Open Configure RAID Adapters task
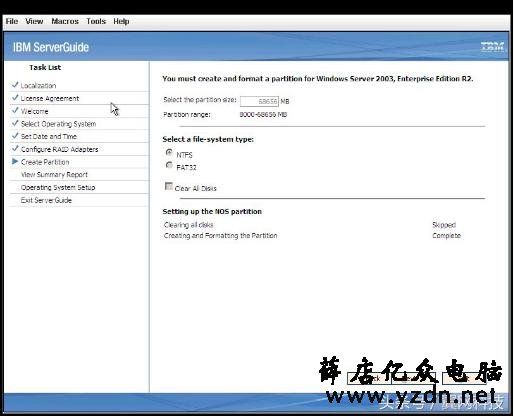 click(60, 149)
